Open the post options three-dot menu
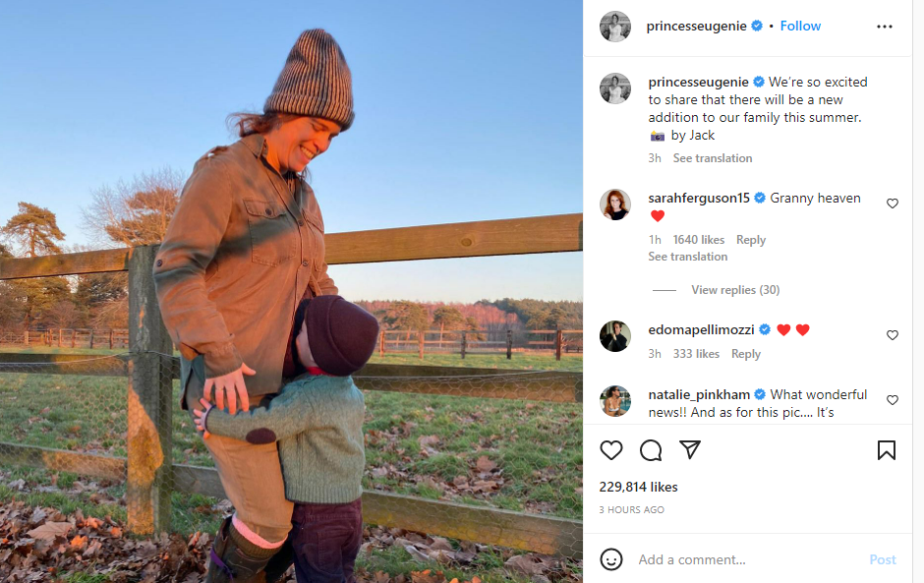Image resolution: width=924 pixels, height=583 pixels. [884, 26]
